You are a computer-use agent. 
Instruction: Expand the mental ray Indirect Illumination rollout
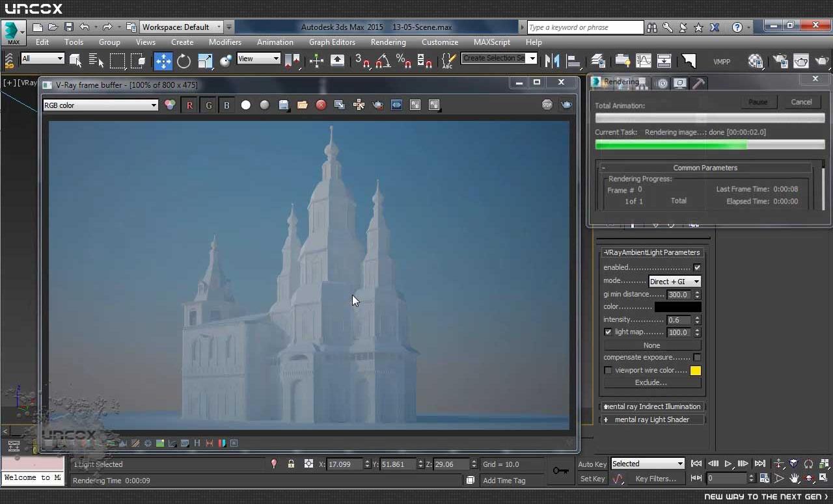point(652,406)
